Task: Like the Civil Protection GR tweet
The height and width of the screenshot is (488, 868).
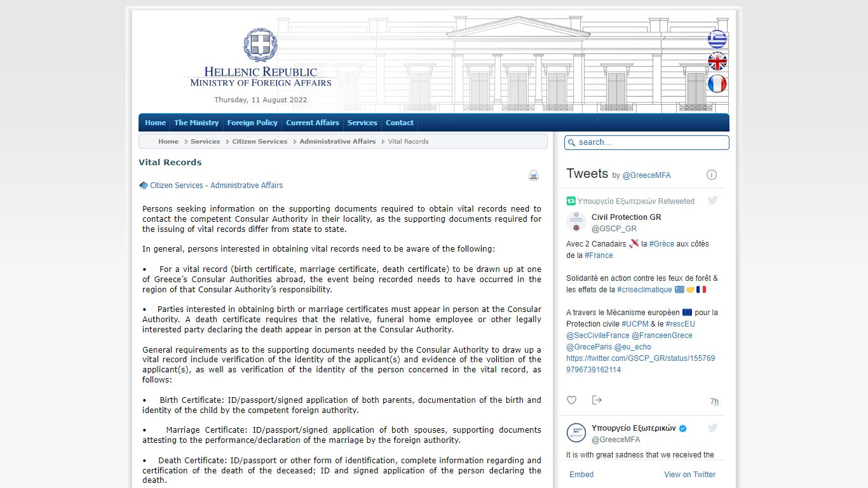Action: 571,400
